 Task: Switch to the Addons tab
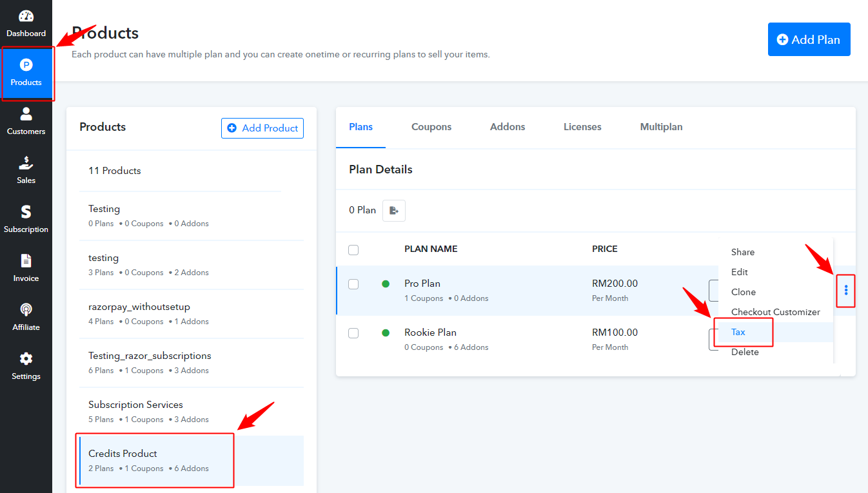pos(508,127)
